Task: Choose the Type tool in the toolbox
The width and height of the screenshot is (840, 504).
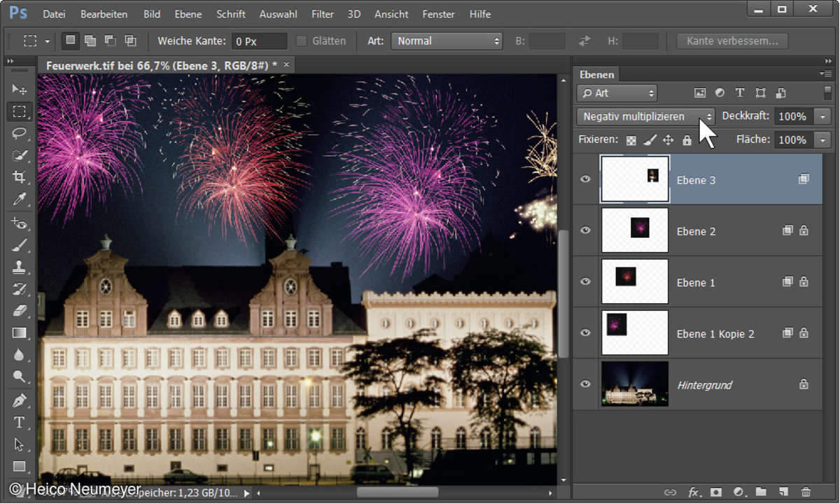Action: tap(19, 422)
